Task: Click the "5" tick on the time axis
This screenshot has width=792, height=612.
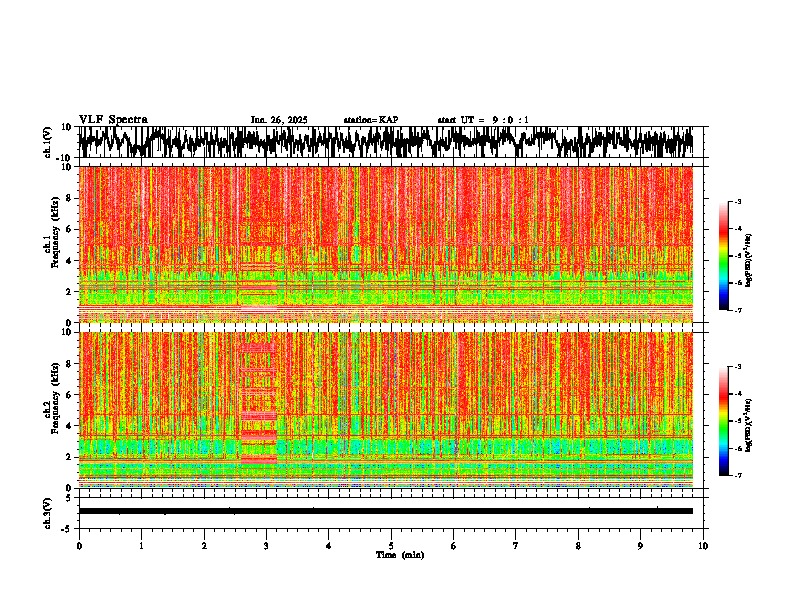Action: tap(391, 546)
